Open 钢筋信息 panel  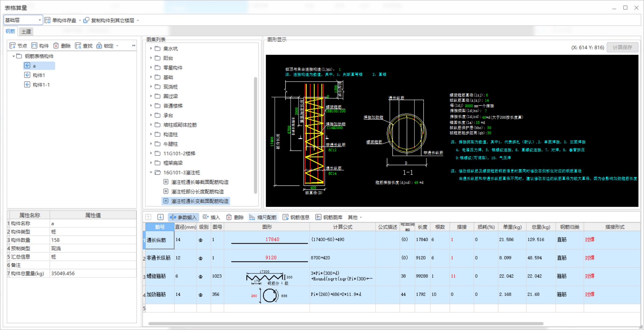pyautogui.click(x=296, y=217)
